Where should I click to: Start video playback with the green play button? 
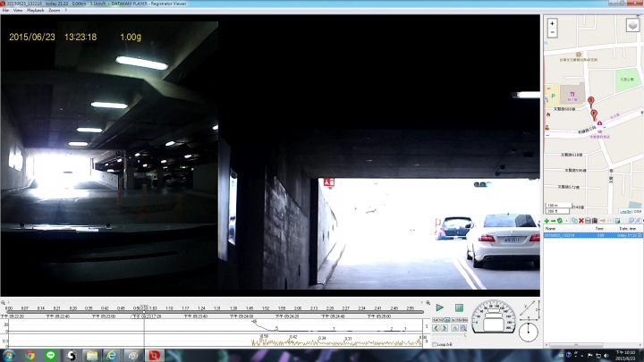click(x=439, y=307)
